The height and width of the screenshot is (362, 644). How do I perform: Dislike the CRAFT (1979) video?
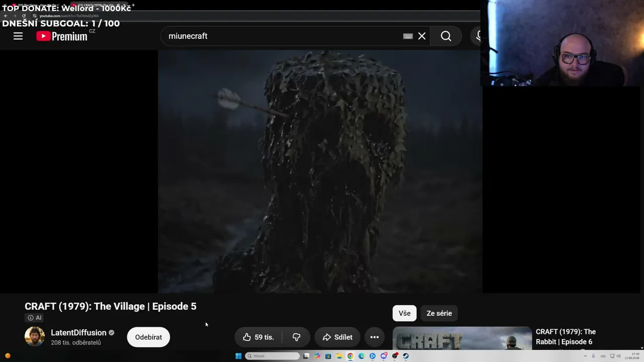tap(296, 337)
